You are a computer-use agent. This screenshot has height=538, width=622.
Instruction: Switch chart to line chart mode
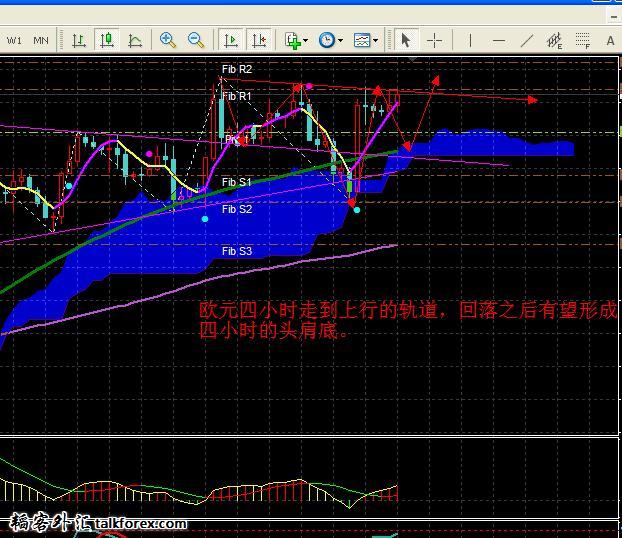click(x=135, y=40)
